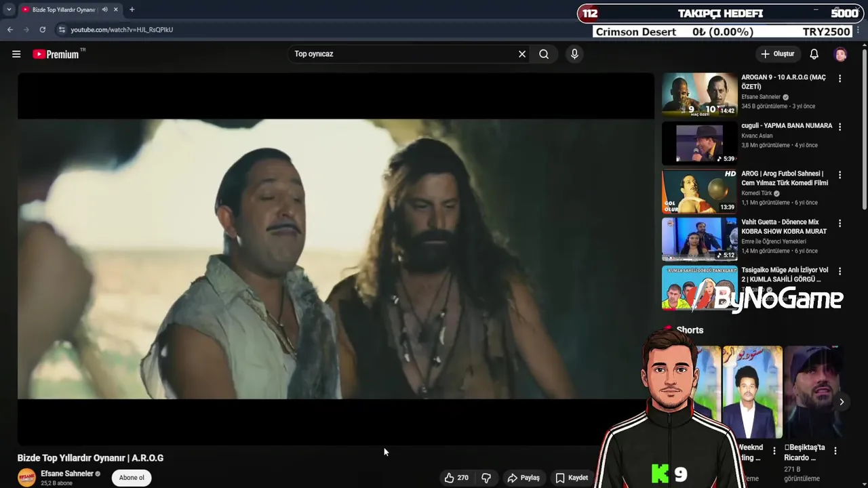Screen dimensions: 868x488
Task: Show next Shorts with right chevron
Action: coord(842,402)
